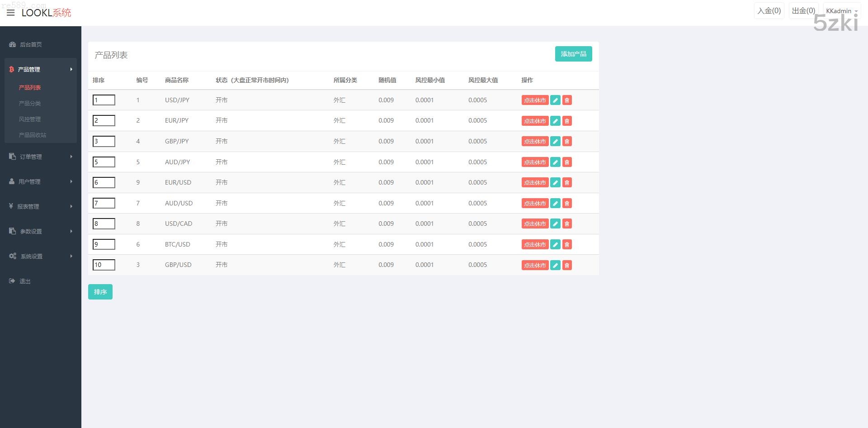Expand the 订单管理 sidebar menu
868x428 pixels.
(x=40, y=157)
